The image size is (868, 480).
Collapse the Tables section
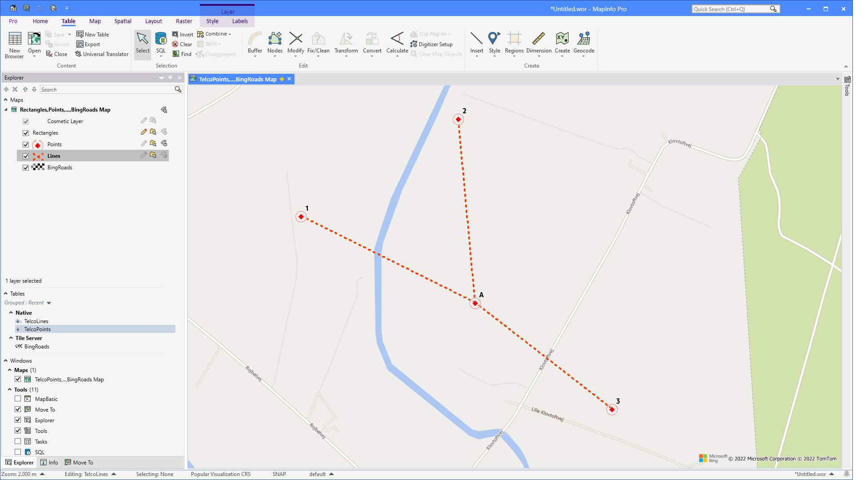click(5, 293)
